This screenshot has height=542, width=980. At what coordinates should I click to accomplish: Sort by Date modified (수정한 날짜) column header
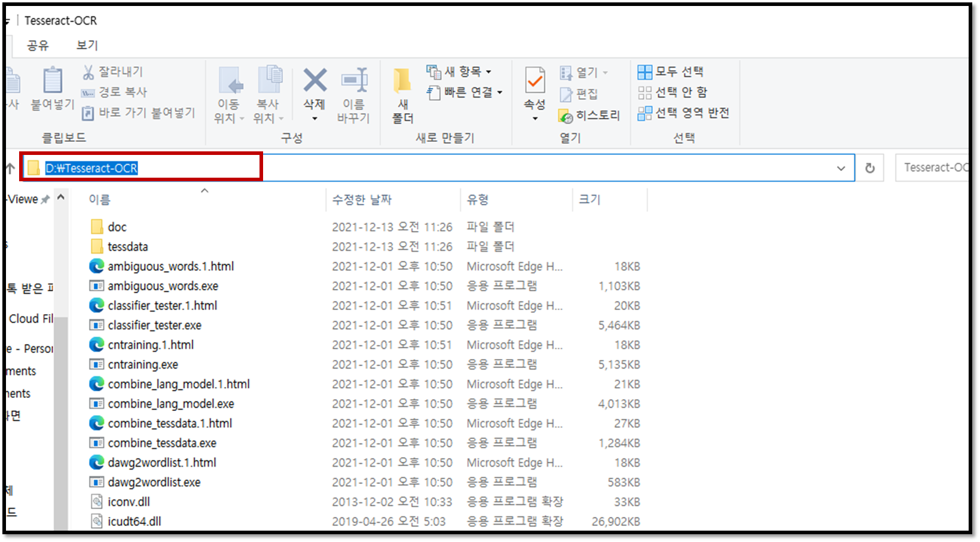[362, 199]
